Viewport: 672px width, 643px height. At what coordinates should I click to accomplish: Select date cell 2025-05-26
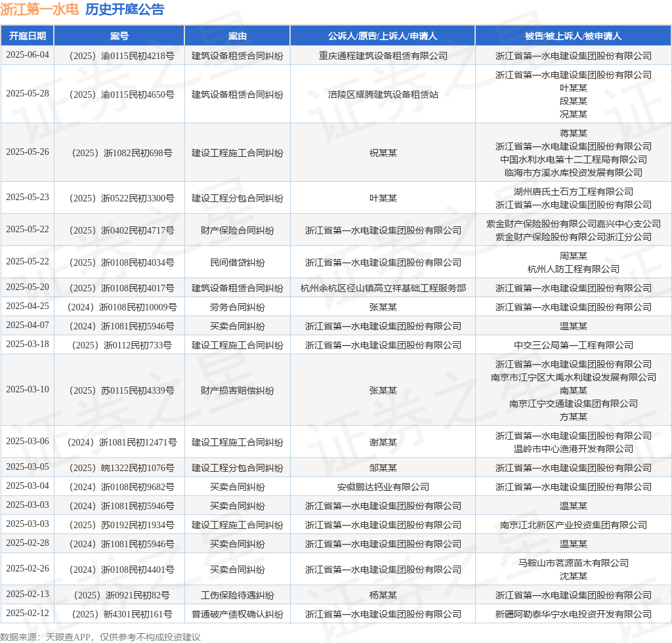[x=28, y=152]
